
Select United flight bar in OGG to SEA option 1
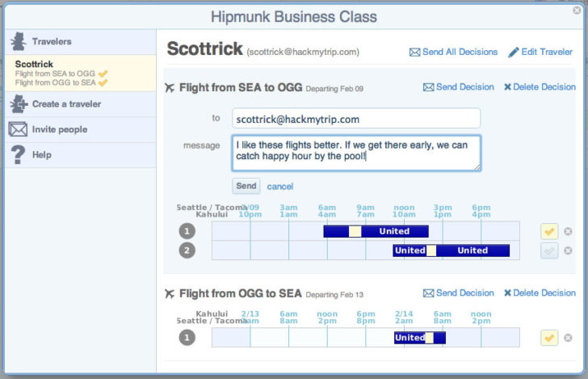(420, 338)
